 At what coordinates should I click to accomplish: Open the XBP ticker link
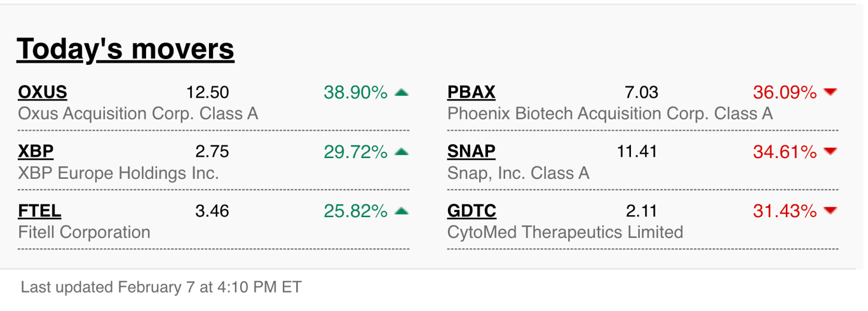[36, 152]
